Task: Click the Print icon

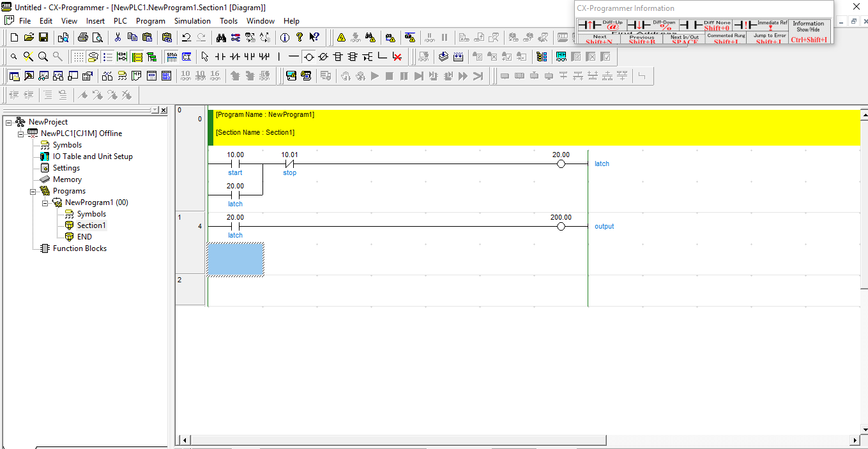Action: (83, 37)
